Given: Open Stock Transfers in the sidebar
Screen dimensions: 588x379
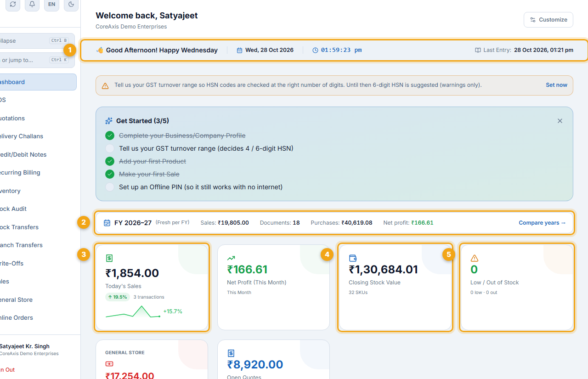Looking at the screenshot, I should [x=38, y=227].
